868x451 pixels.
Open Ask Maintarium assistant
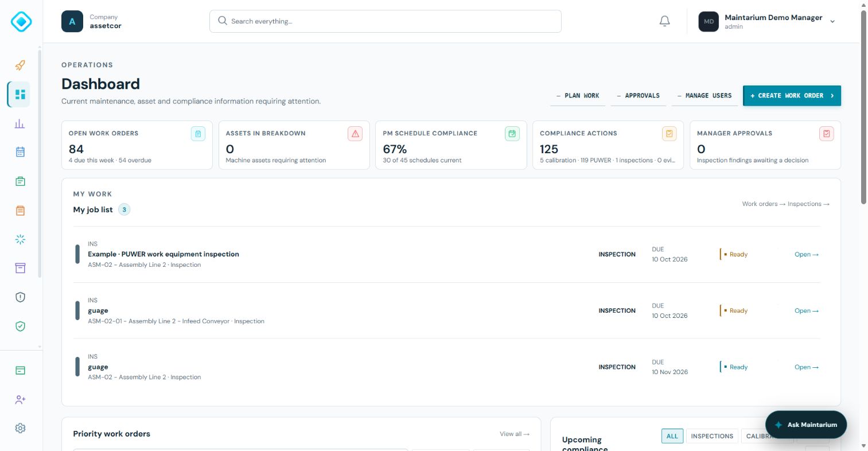806,425
